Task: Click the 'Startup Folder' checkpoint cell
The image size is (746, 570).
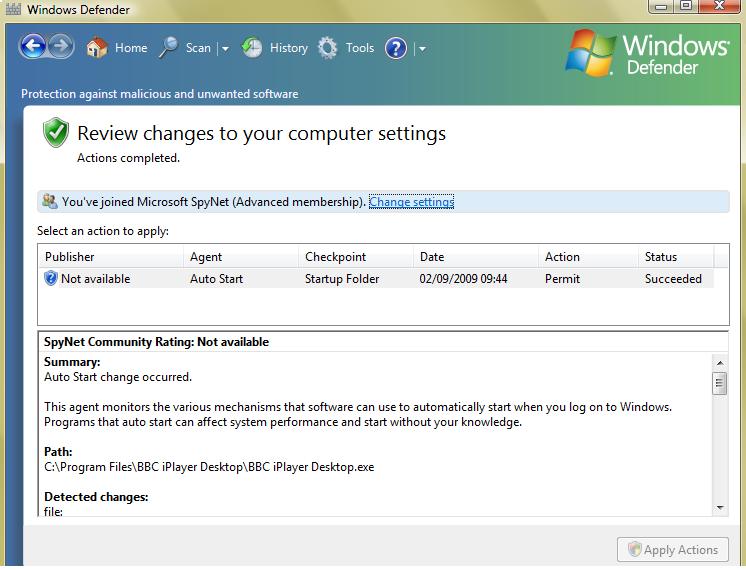Action: (342, 279)
